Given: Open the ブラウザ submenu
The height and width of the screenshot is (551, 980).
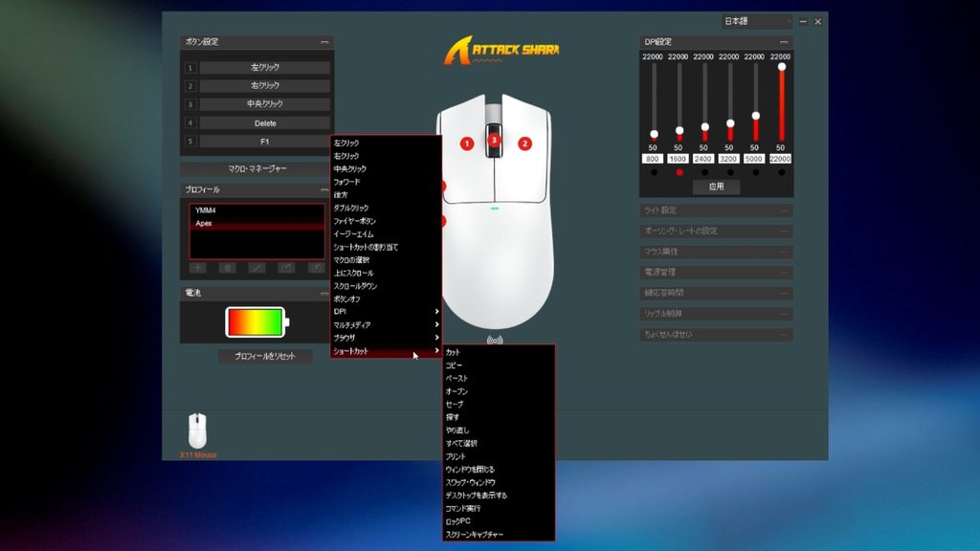Looking at the screenshot, I should pyautogui.click(x=386, y=338).
